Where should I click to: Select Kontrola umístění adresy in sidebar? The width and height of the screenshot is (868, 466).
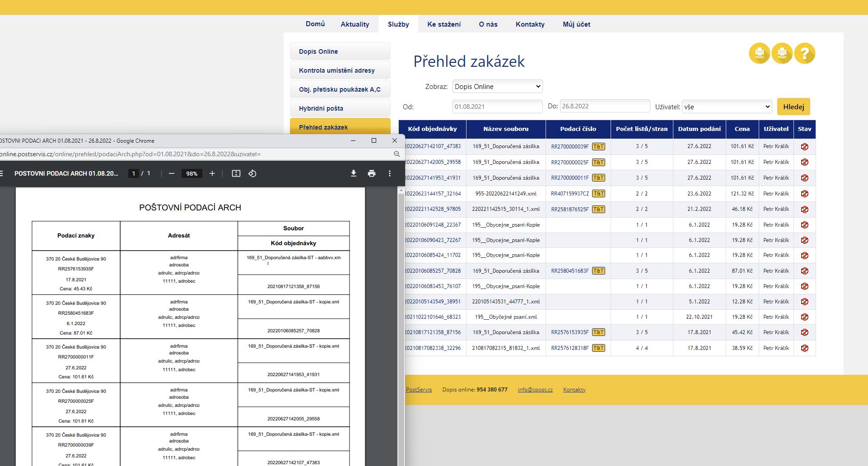point(340,70)
